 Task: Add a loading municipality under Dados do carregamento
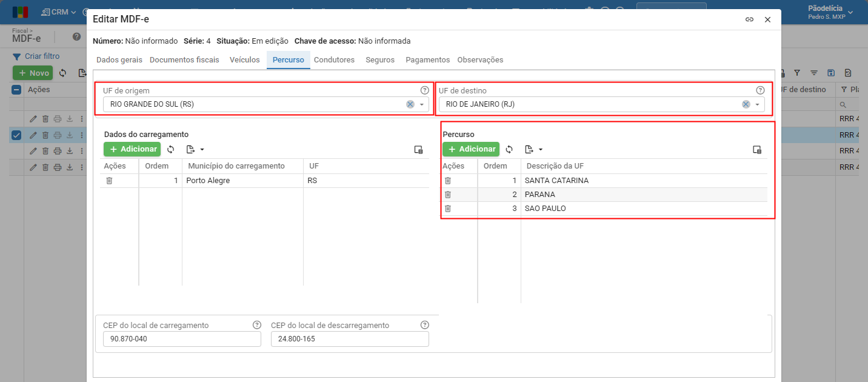click(x=132, y=149)
